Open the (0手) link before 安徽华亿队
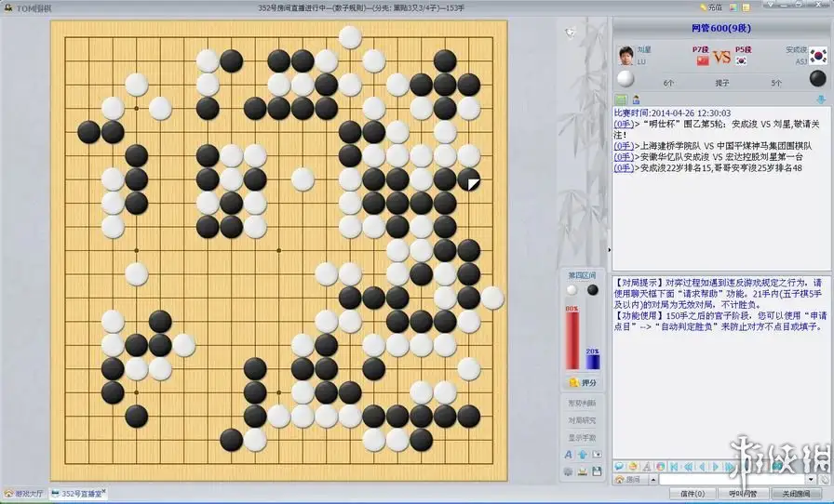This screenshot has height=504, width=834. (624, 157)
